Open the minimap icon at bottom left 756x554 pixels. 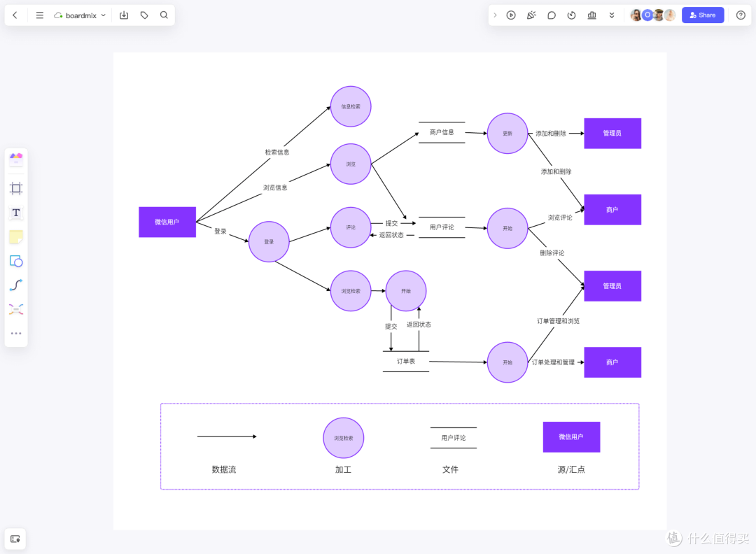pyautogui.click(x=15, y=539)
